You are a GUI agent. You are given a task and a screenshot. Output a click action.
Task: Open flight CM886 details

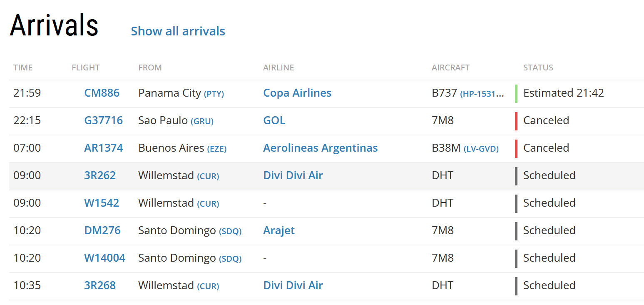102,93
